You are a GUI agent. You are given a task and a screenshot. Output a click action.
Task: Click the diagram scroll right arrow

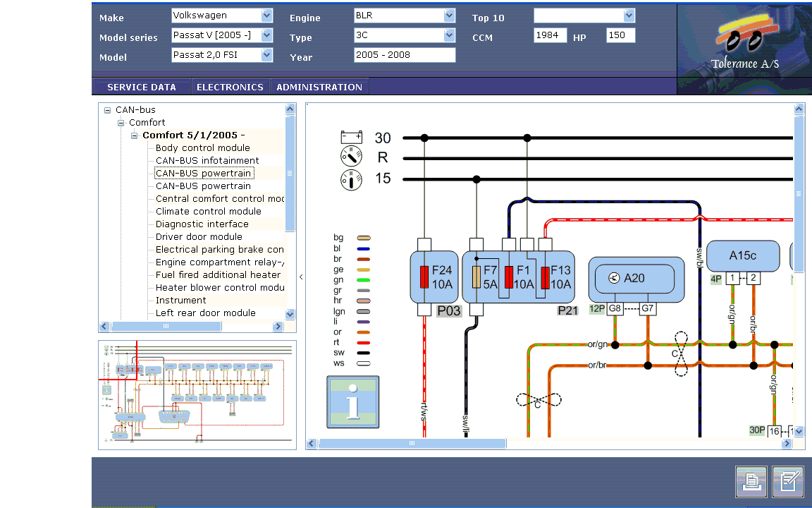pos(787,443)
